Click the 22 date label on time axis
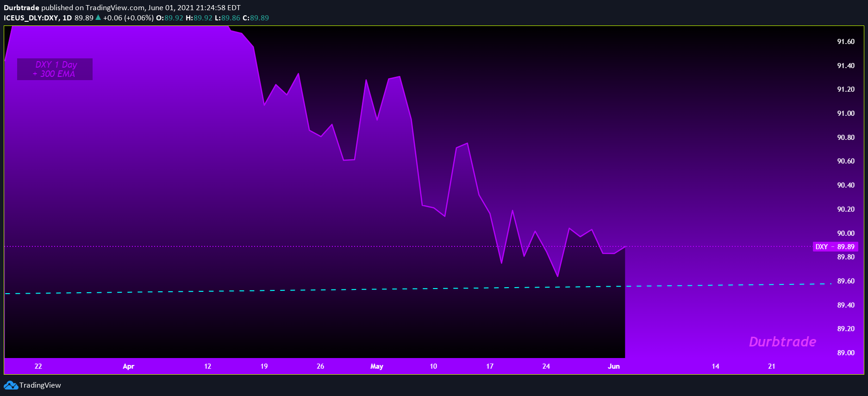This screenshot has width=868, height=396. [x=38, y=366]
